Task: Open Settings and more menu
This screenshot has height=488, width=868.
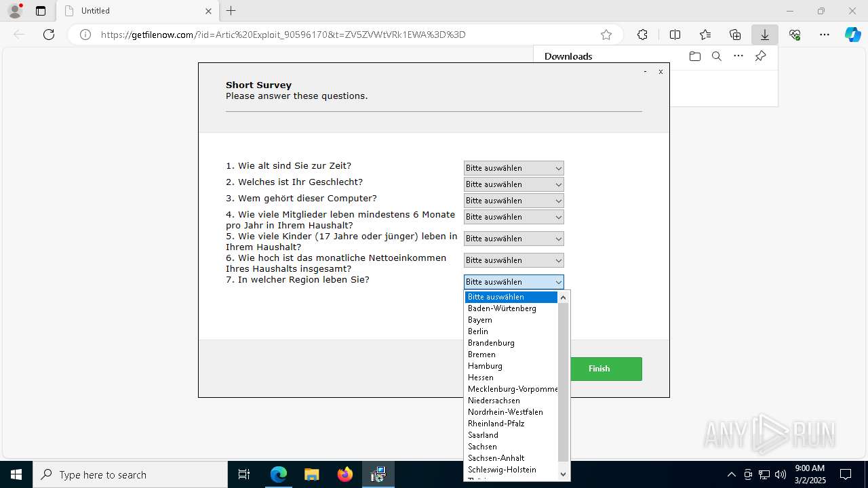Action: pyautogui.click(x=825, y=35)
